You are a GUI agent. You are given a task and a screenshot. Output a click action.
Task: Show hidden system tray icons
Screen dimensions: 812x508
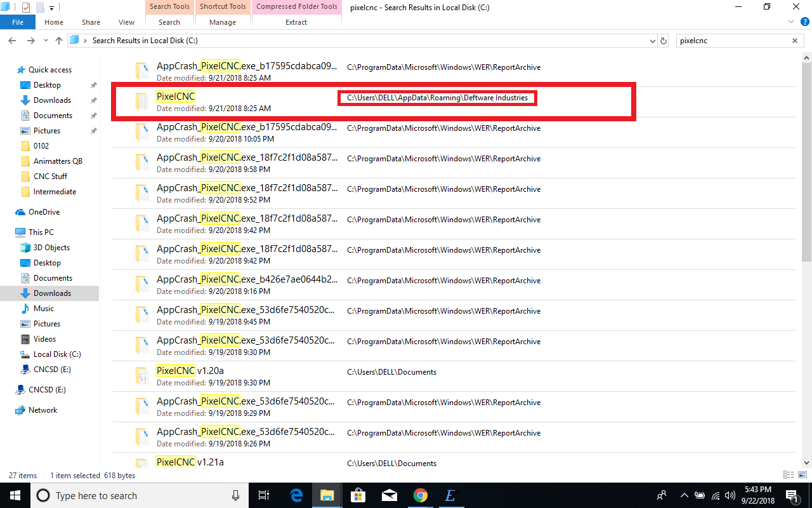[684, 495]
